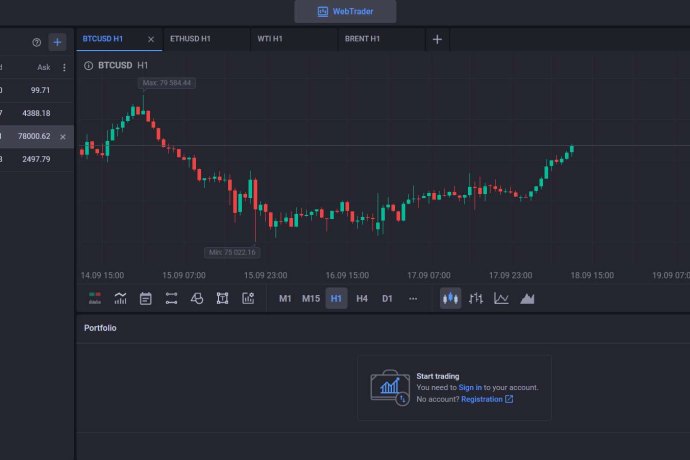Add a symbol with the watchlist plus button
690x460 pixels.
click(x=57, y=42)
